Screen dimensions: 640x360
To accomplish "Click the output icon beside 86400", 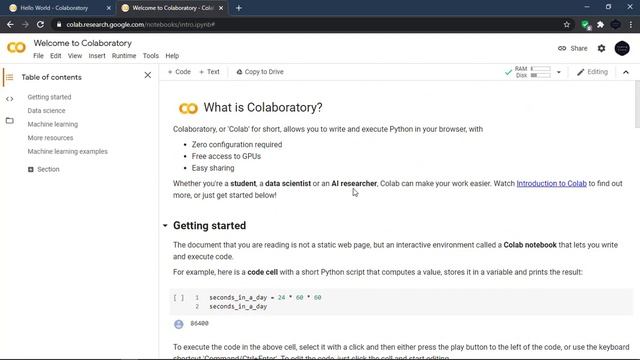I will click(178, 324).
